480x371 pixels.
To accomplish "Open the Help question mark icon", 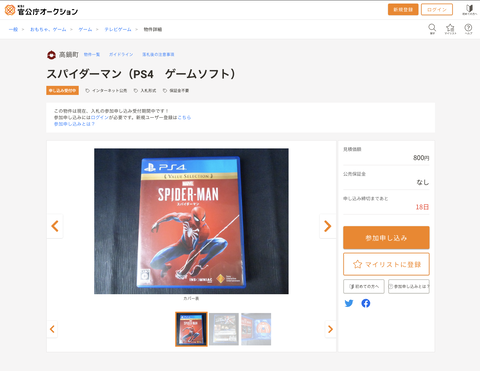I will 468,29.
